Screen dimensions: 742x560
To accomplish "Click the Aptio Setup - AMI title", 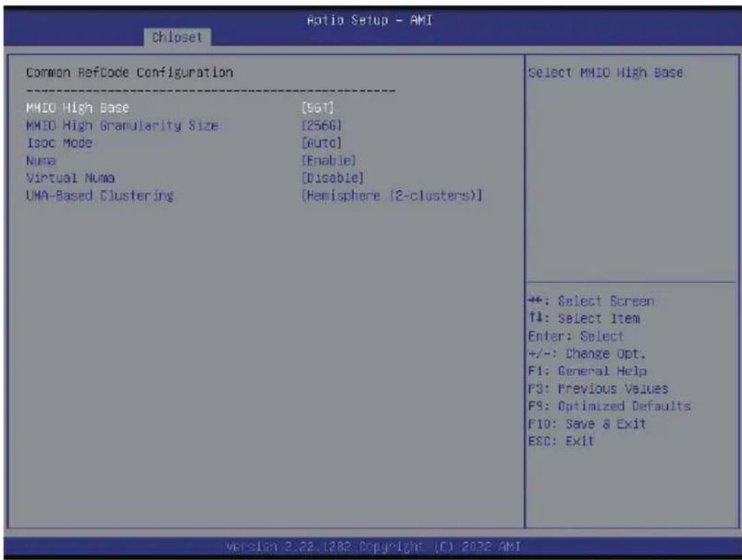I will point(370,21).
